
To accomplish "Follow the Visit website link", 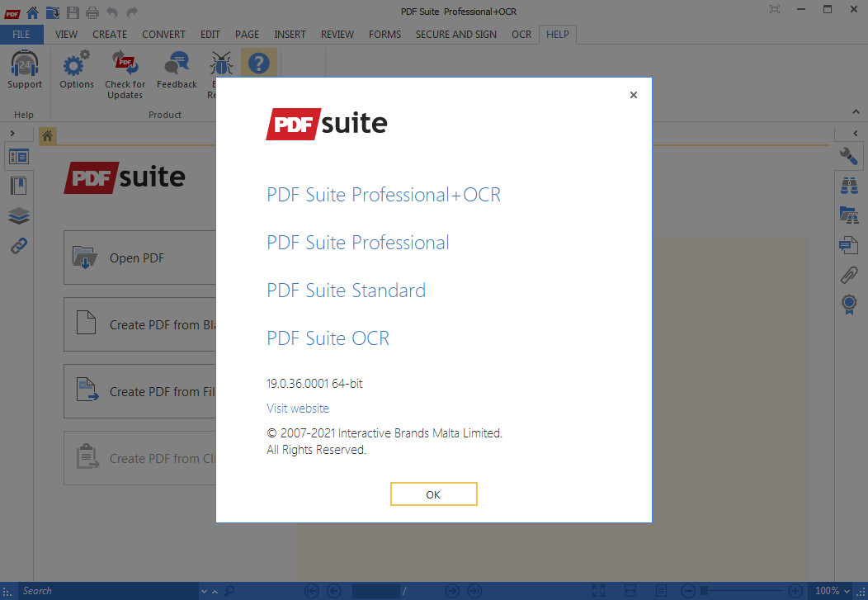I will (x=298, y=409).
